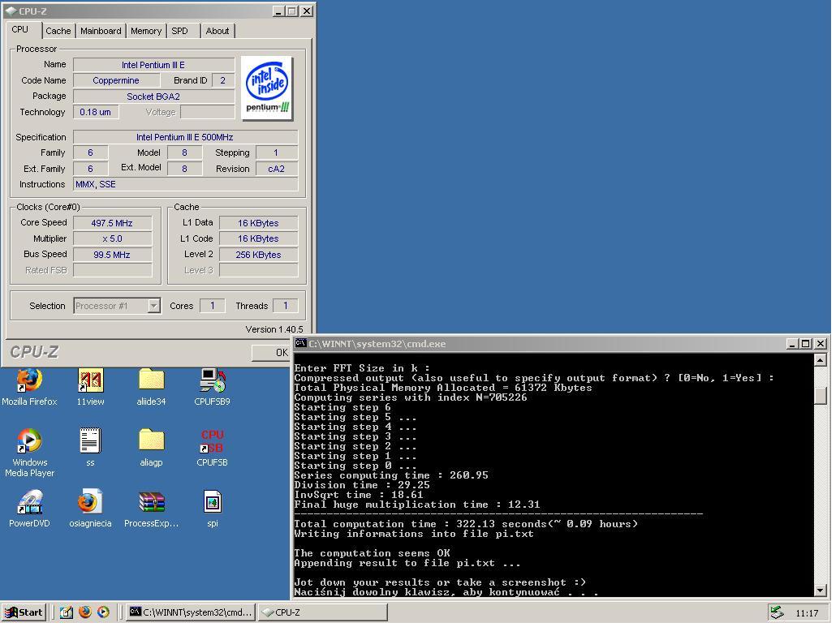This screenshot has width=840, height=627.
Task: Launch the CPUFSB9 desktop icon
Action: [x=212, y=388]
